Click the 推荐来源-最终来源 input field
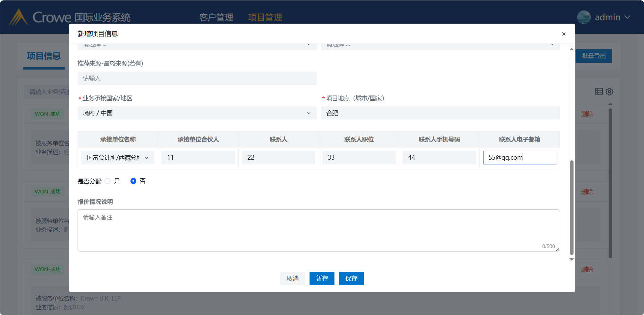The image size is (644, 315). 197,78
